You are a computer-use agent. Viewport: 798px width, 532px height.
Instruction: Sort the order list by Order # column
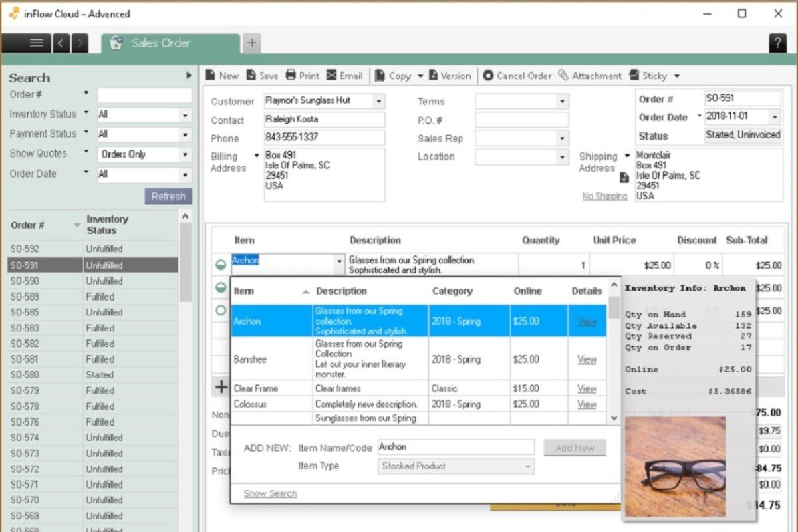(x=45, y=225)
